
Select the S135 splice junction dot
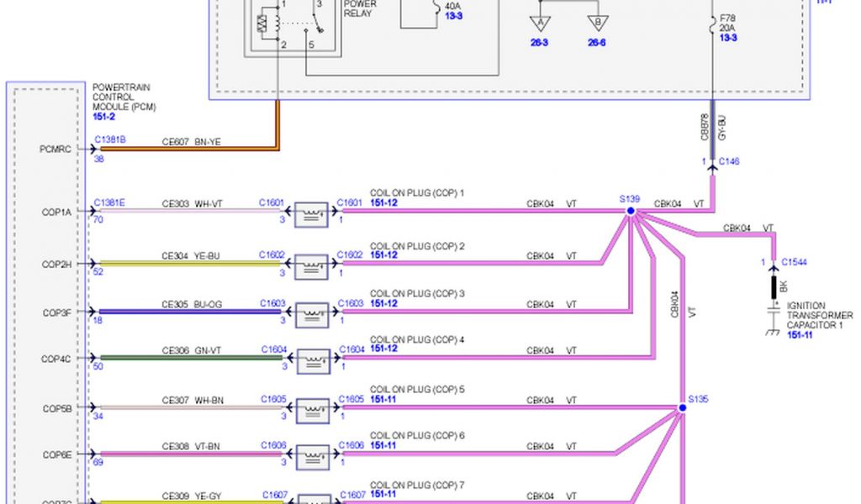(x=682, y=408)
